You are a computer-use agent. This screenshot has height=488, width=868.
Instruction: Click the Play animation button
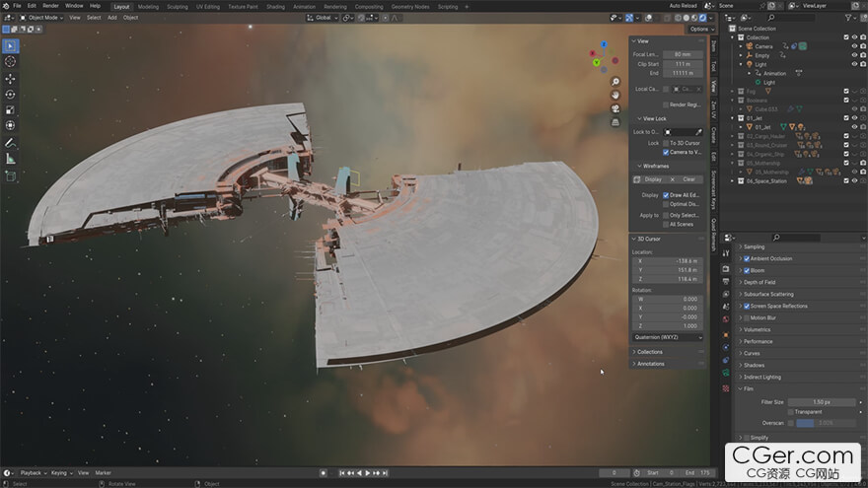point(368,473)
